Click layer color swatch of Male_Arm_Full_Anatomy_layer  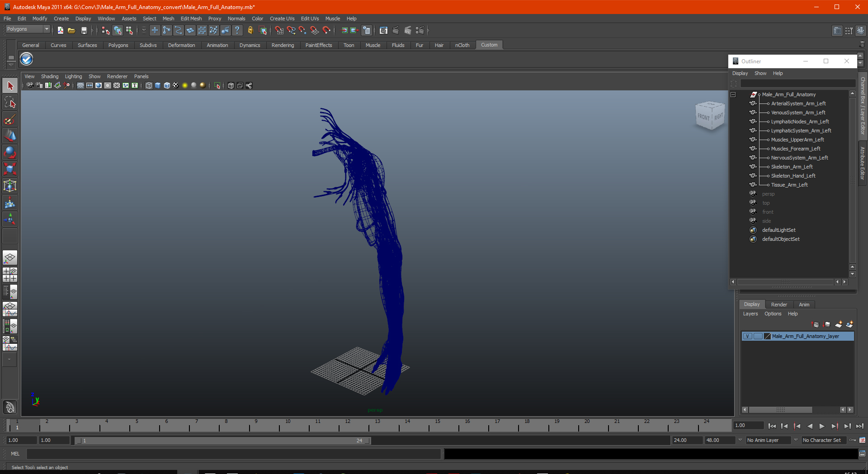point(767,336)
